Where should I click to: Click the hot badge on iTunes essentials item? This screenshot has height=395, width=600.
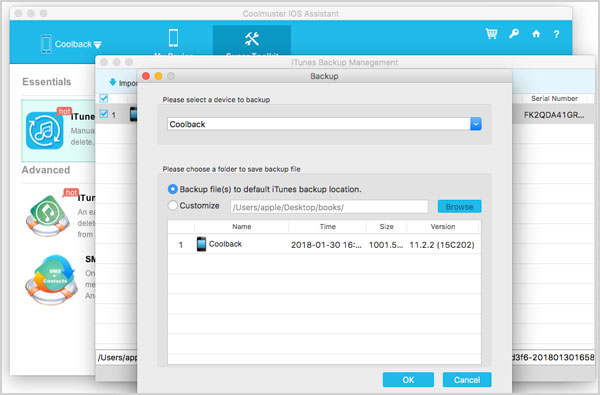coord(64,111)
